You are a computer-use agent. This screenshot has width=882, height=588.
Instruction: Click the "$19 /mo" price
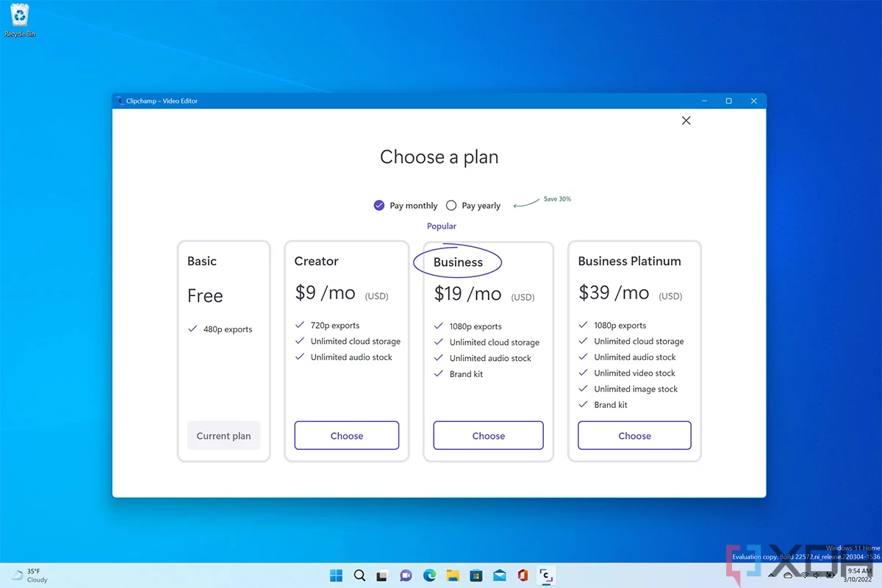(467, 294)
